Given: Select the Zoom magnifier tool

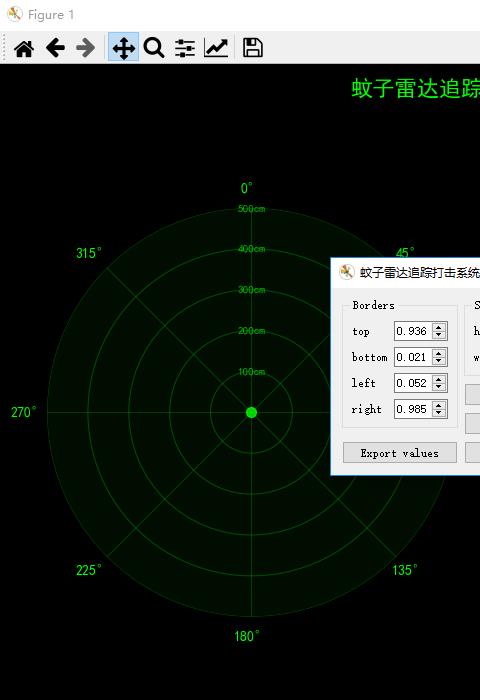Looking at the screenshot, I should (154, 48).
